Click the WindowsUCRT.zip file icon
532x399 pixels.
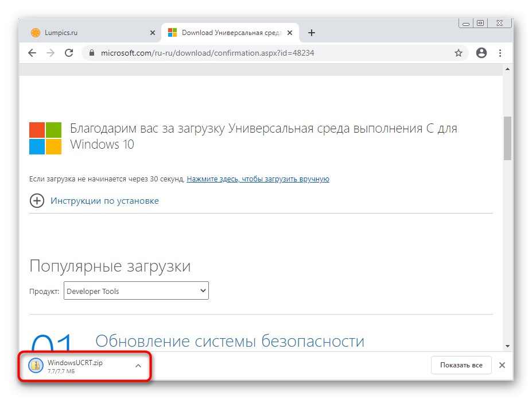36,365
